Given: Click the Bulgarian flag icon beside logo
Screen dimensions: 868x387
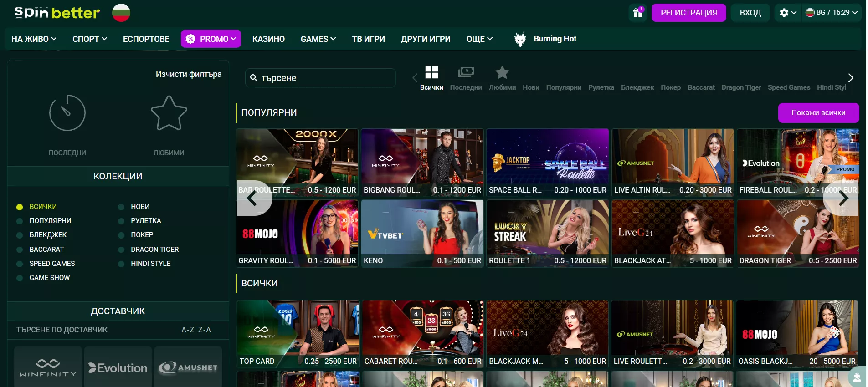Looking at the screenshot, I should [121, 13].
